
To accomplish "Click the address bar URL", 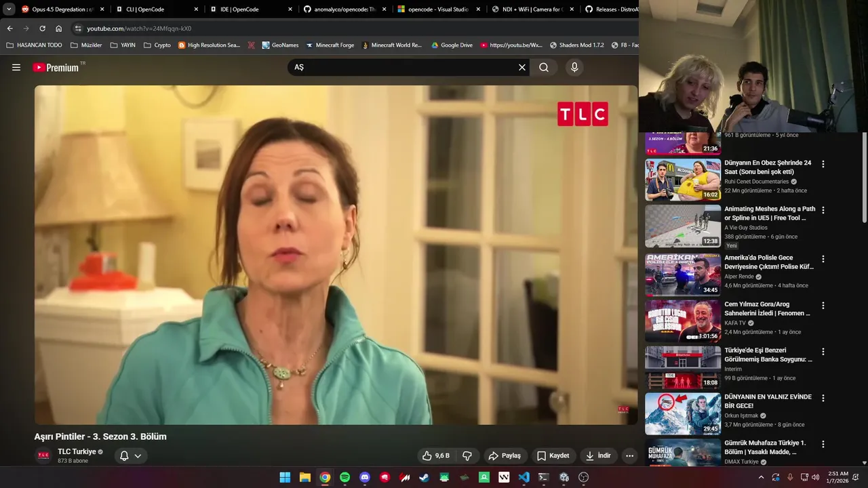I will pos(139,28).
